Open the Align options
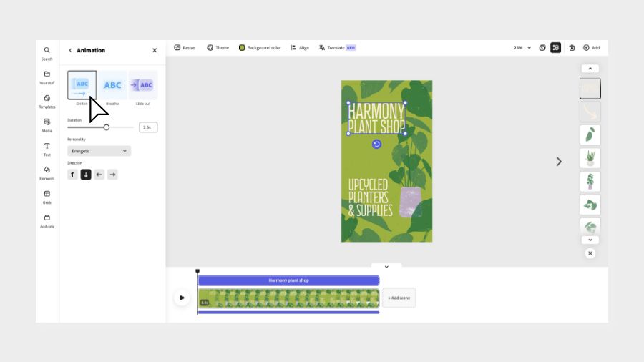Viewport: 644px width, 362px height. click(x=300, y=48)
